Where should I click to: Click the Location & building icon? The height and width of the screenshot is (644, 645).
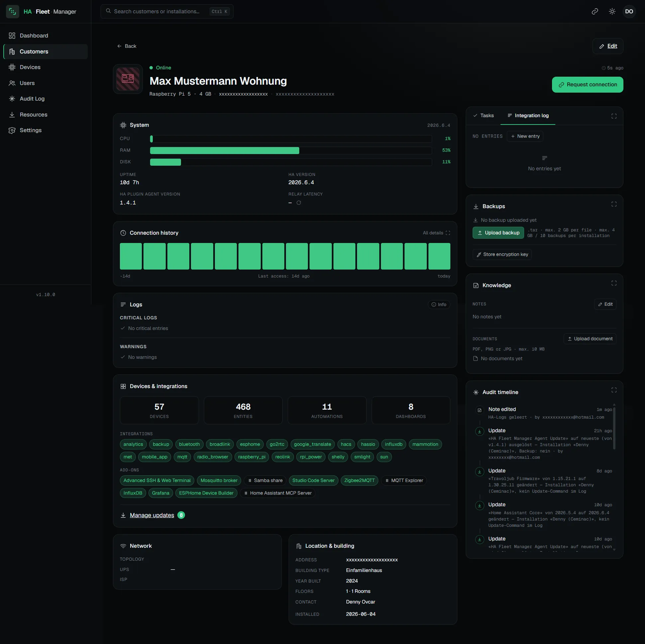pyautogui.click(x=299, y=546)
